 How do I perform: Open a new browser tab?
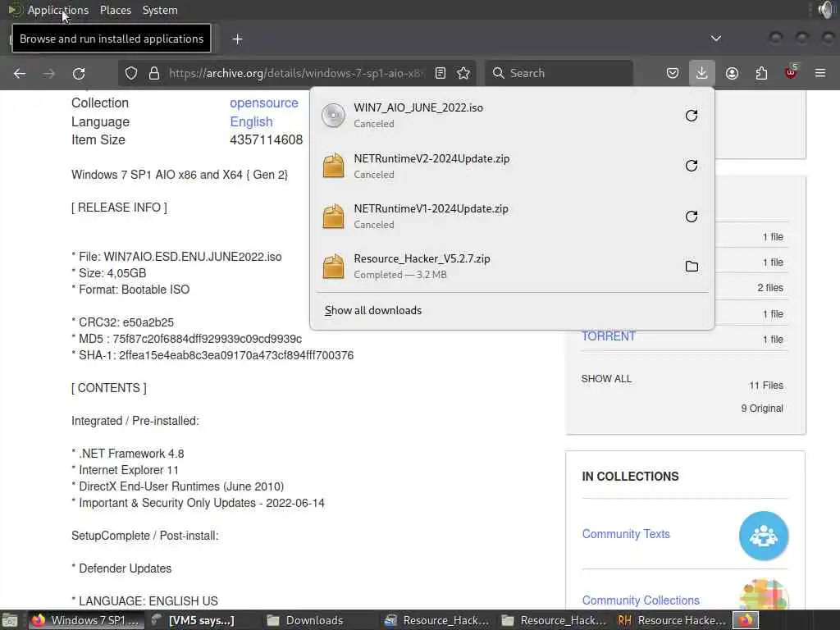237,39
